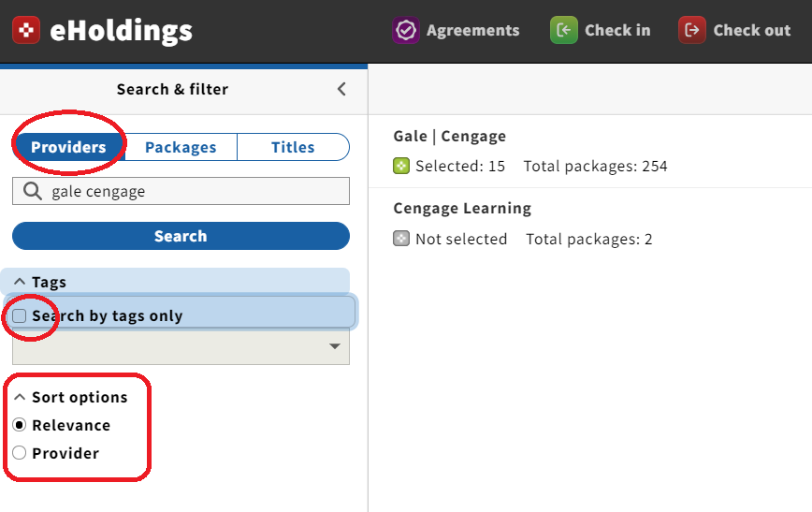Click the eHoldings title text

[x=122, y=30]
